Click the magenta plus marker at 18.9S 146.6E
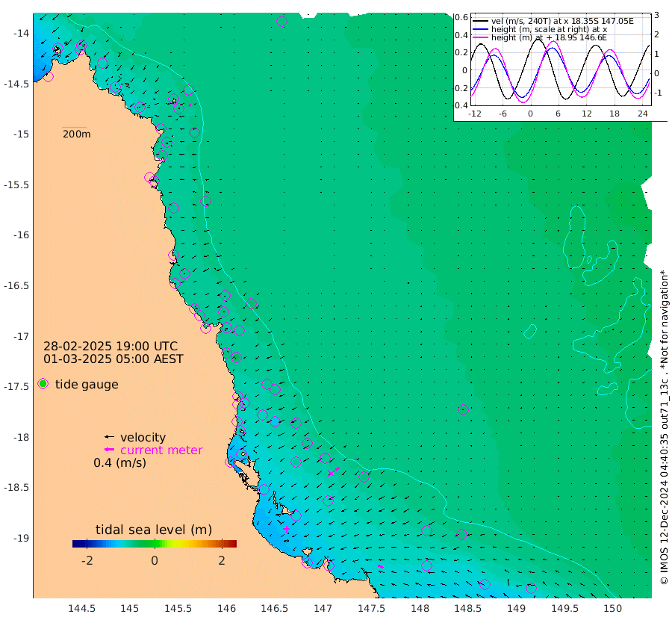Screen dimensions: 672x623 286,529
